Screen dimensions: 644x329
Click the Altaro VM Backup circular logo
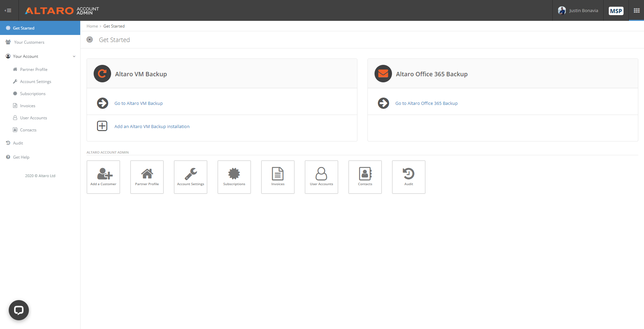click(x=102, y=74)
